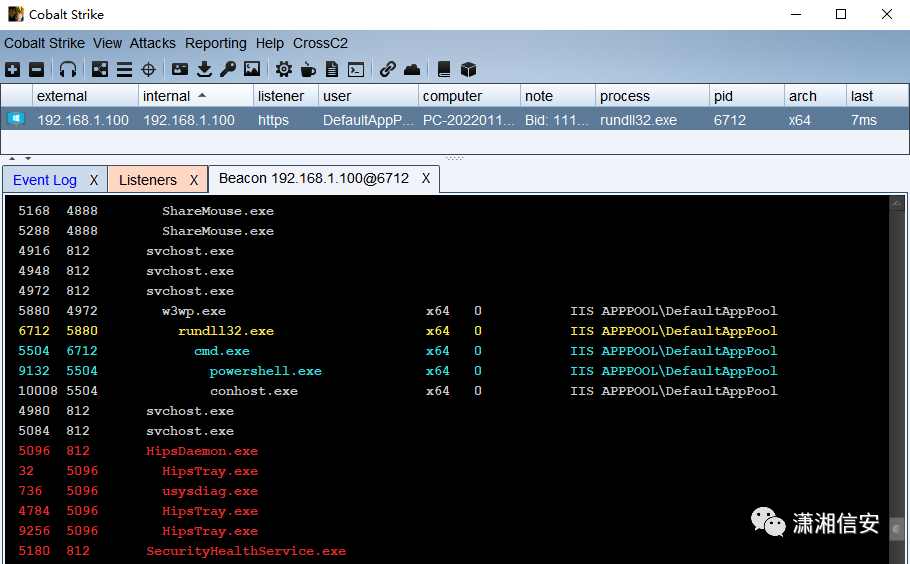
Task: Open the Cobalt Strike menu
Action: [x=44, y=44]
